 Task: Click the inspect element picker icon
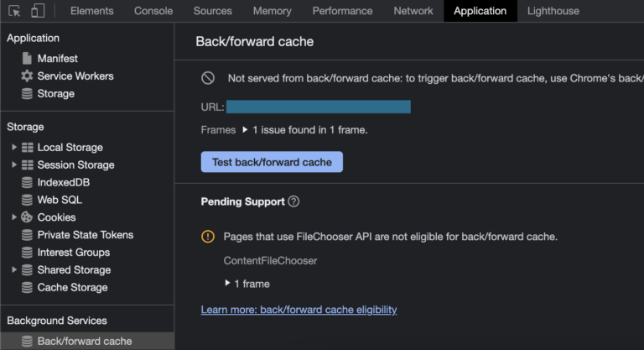14,11
